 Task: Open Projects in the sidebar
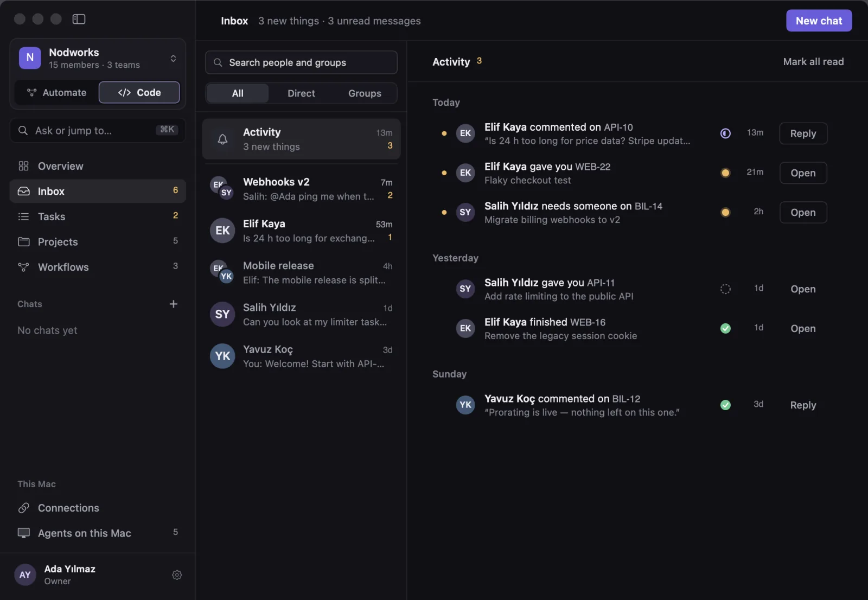pos(98,242)
